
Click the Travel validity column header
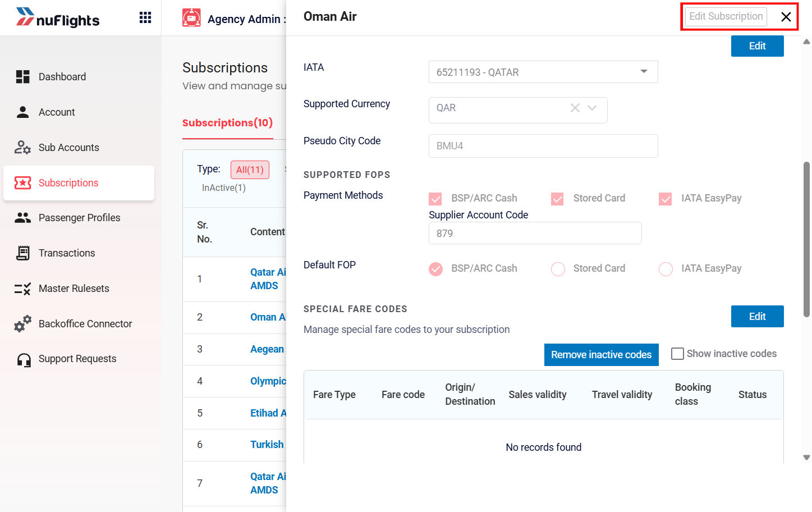tap(622, 395)
